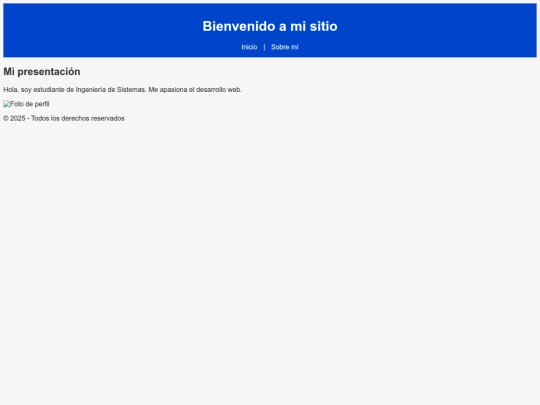
Task: Open the Sobre mí navigation link
Action: click(x=284, y=47)
